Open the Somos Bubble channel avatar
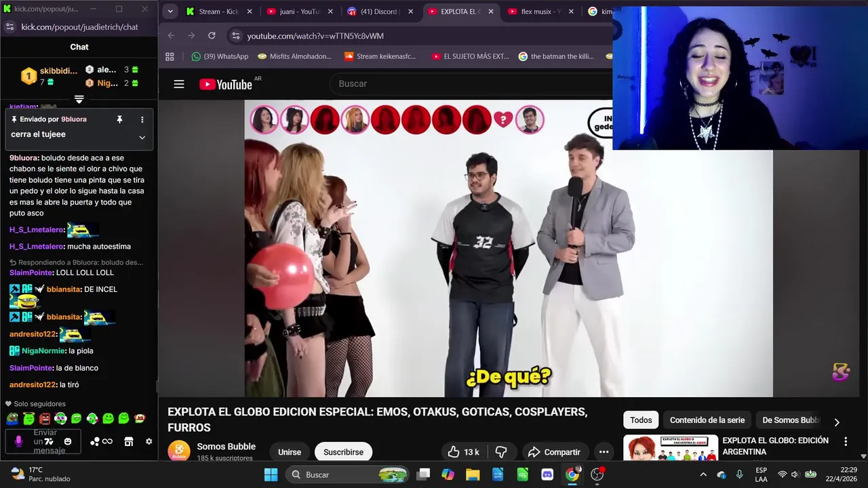Viewport: 868px width, 488px height. (x=179, y=451)
